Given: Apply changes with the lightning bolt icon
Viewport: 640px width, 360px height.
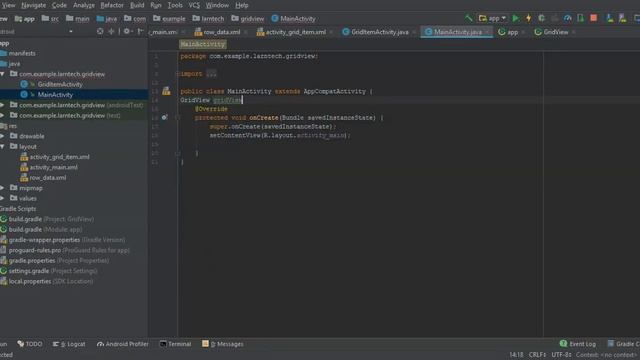Looking at the screenshot, I should point(529,18).
